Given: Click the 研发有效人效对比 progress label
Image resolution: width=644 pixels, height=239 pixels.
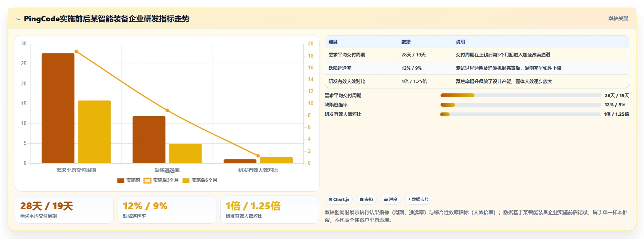Looking at the screenshot, I should pos(343,114).
